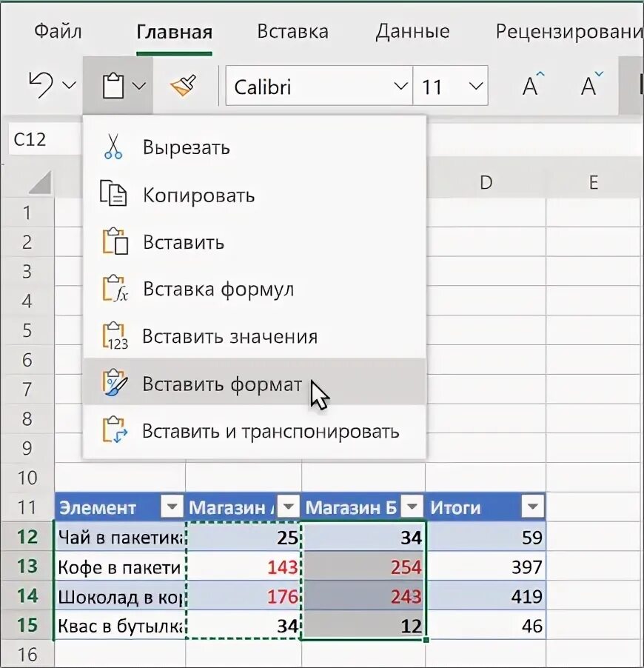
Task: Select the Format Painter brush icon
Action: [x=183, y=86]
